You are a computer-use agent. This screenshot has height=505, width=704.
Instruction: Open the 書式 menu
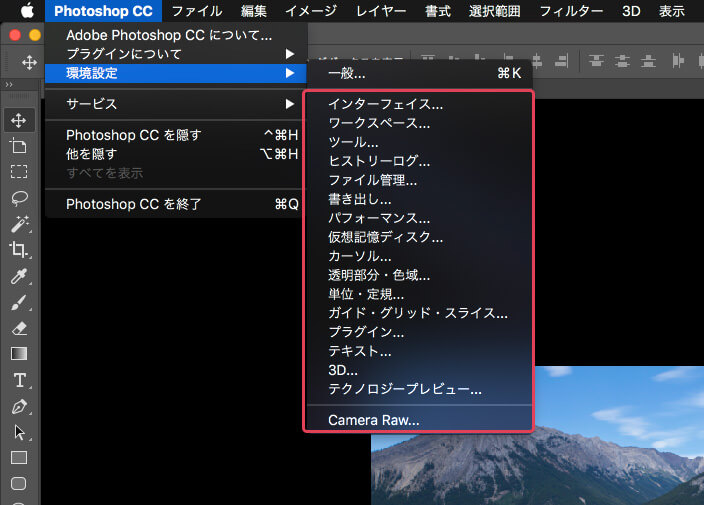[438, 11]
